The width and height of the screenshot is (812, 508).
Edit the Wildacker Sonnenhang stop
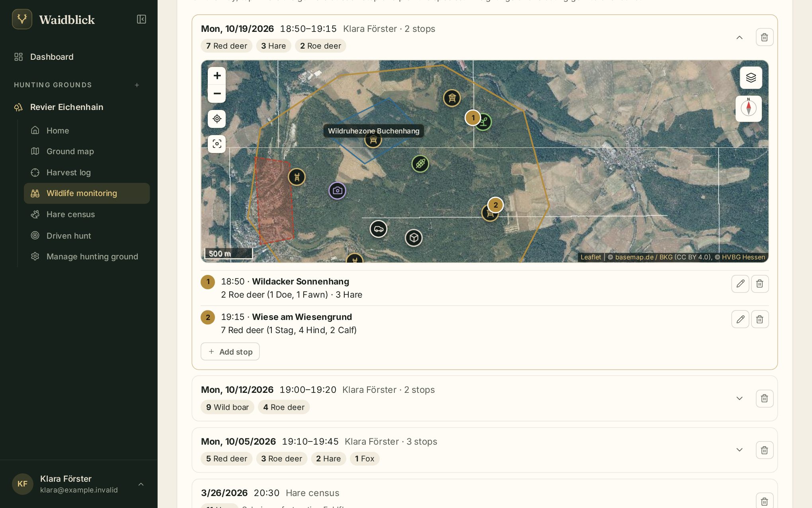click(740, 284)
